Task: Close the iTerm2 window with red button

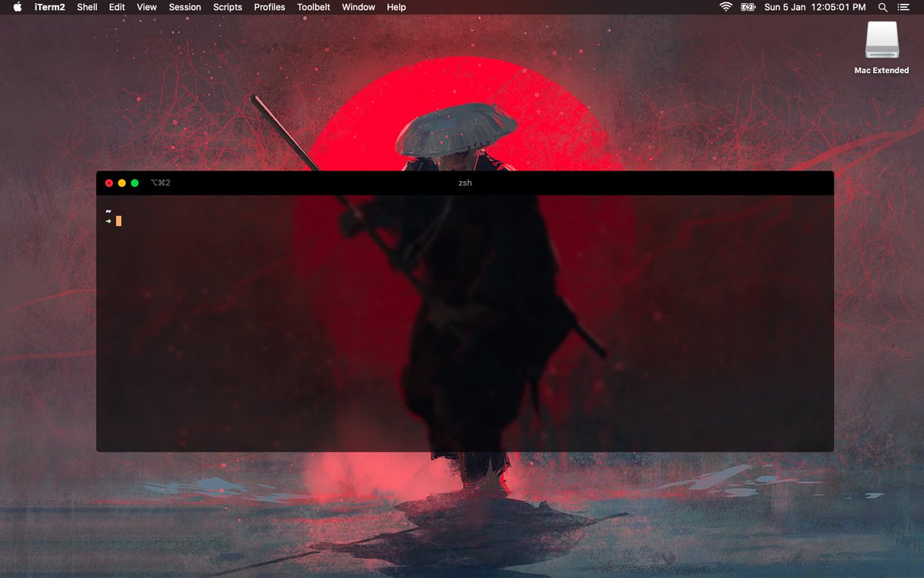Action: click(109, 183)
